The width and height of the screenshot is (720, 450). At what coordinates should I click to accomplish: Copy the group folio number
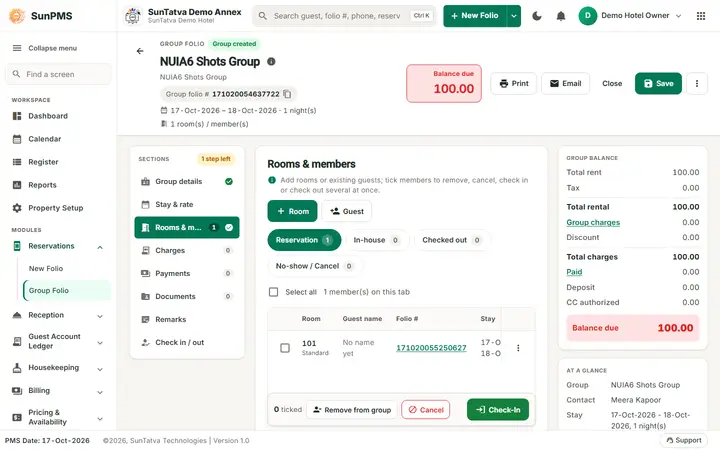pyautogui.click(x=287, y=94)
